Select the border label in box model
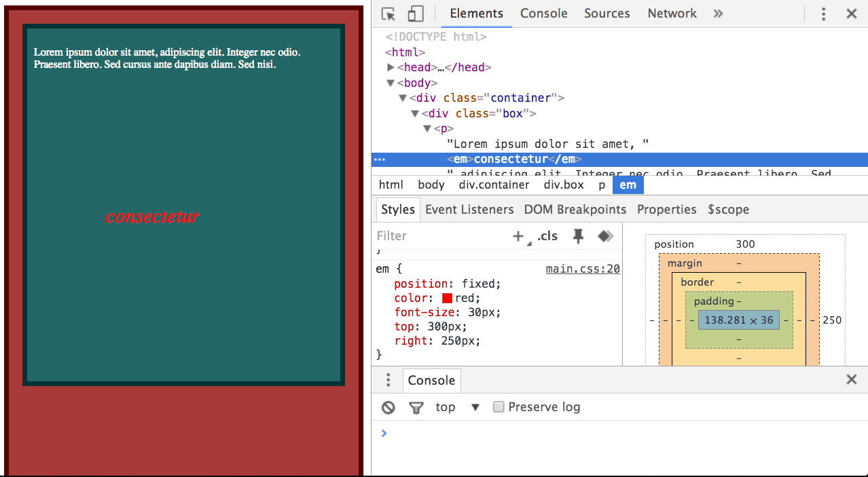Screen dimensions: 868x477 [697, 282]
